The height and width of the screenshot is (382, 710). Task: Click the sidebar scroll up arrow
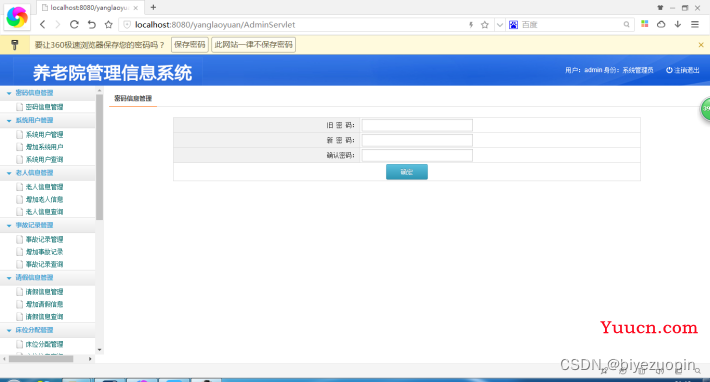100,91
